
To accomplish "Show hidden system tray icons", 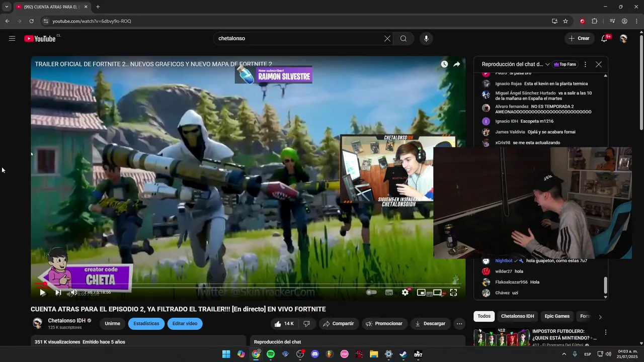I will 563,354.
